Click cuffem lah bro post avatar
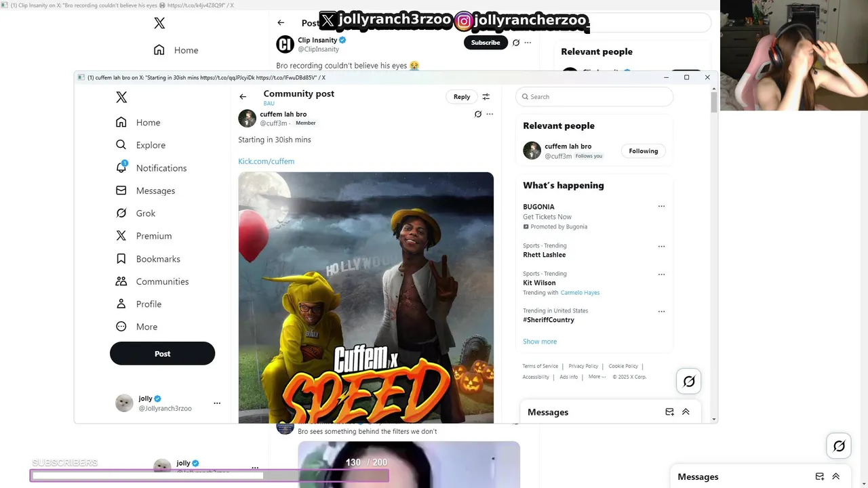The width and height of the screenshot is (868, 488). (x=247, y=119)
